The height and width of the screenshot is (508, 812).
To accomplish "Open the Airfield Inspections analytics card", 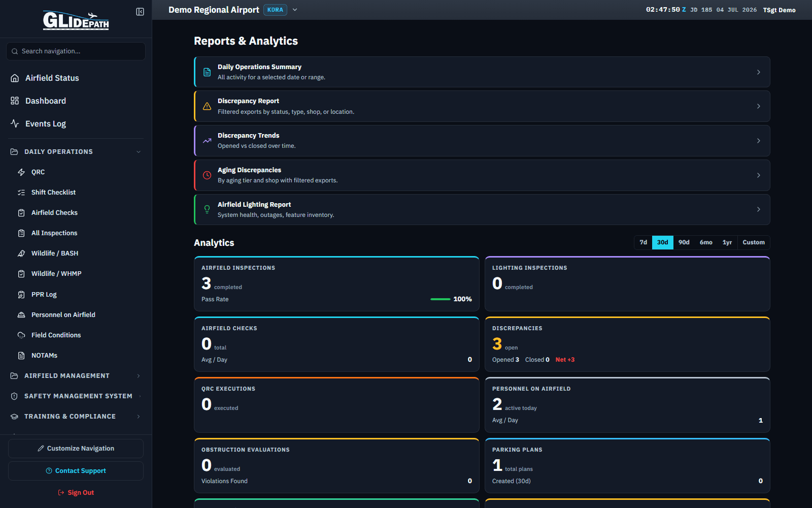I will click(x=336, y=283).
